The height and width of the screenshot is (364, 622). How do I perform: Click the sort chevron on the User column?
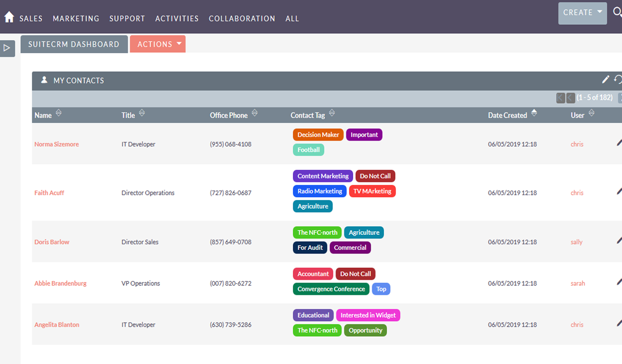[591, 113]
